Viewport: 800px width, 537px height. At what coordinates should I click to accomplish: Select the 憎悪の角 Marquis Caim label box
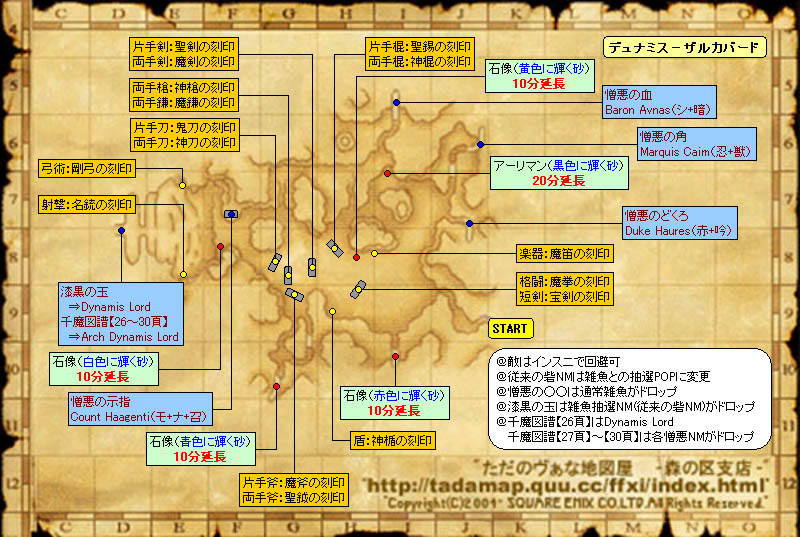[x=696, y=144]
